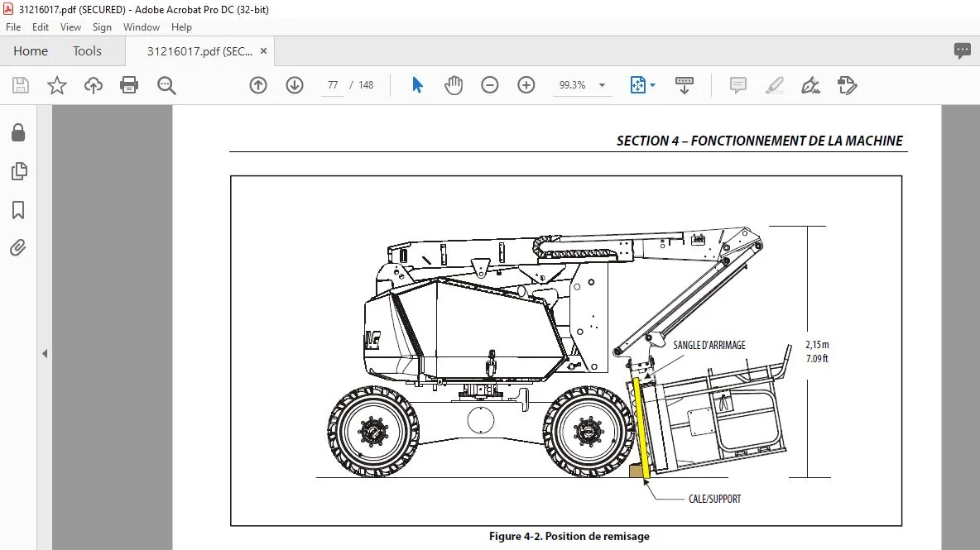Select the 31216017.pdf document tab
The image size is (980, 550).
point(200,51)
